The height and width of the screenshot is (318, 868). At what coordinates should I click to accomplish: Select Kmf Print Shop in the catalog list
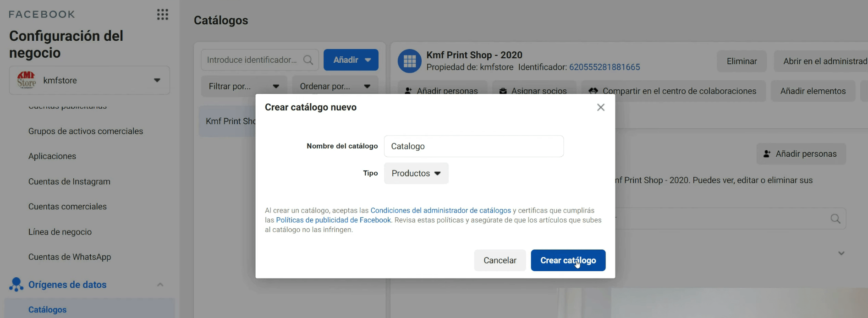point(228,121)
